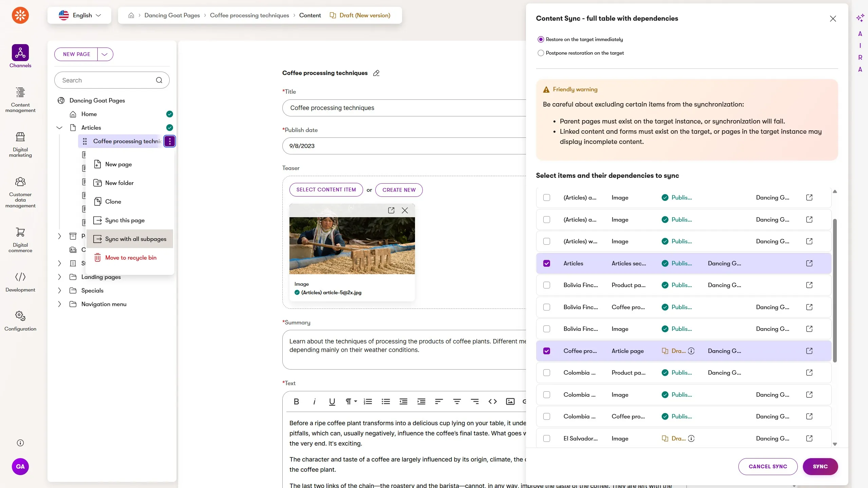Open the AIRA assistant sparkle icon
Screen dimensions: 868x488
(860, 18)
